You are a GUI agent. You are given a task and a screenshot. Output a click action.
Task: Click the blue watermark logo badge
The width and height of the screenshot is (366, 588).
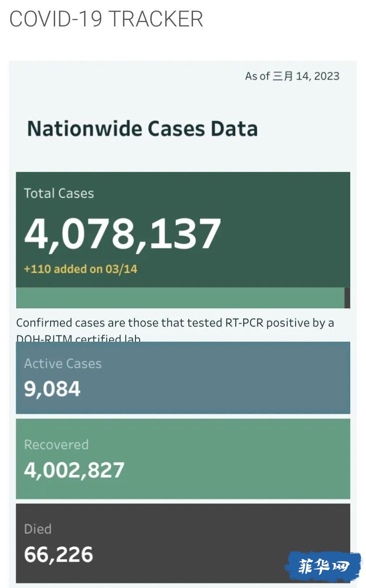click(323, 567)
